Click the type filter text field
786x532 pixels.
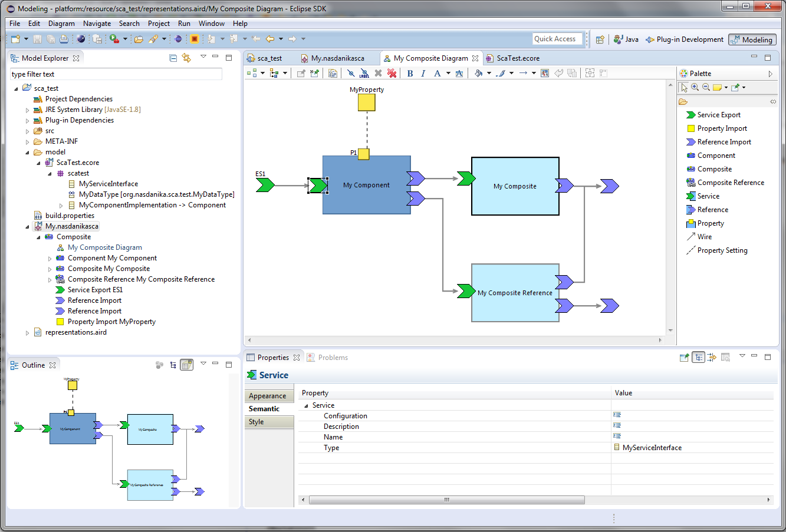[x=116, y=74]
